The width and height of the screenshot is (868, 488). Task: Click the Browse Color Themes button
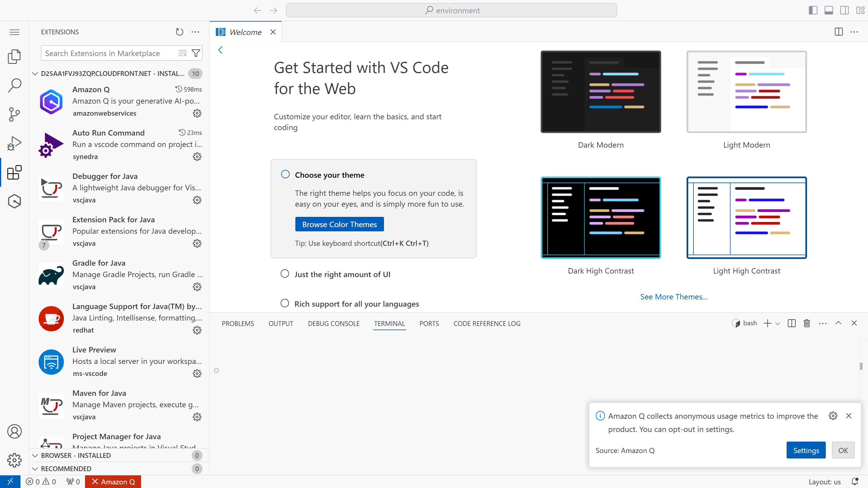339,224
